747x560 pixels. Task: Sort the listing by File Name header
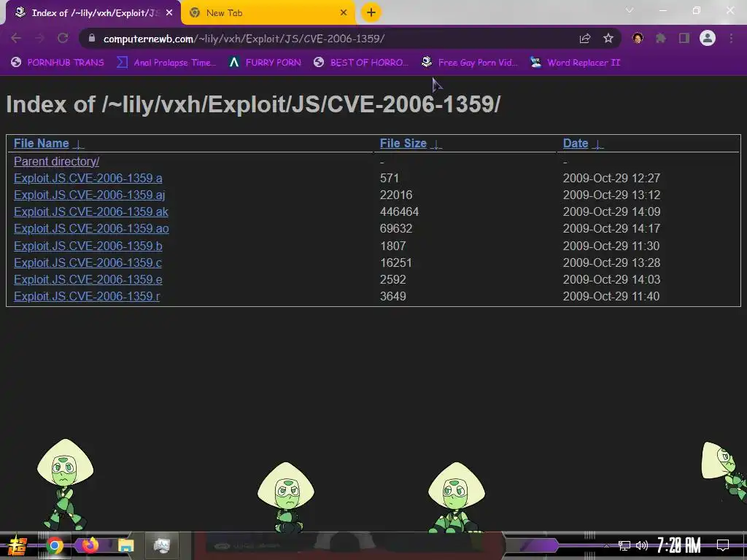42,144
